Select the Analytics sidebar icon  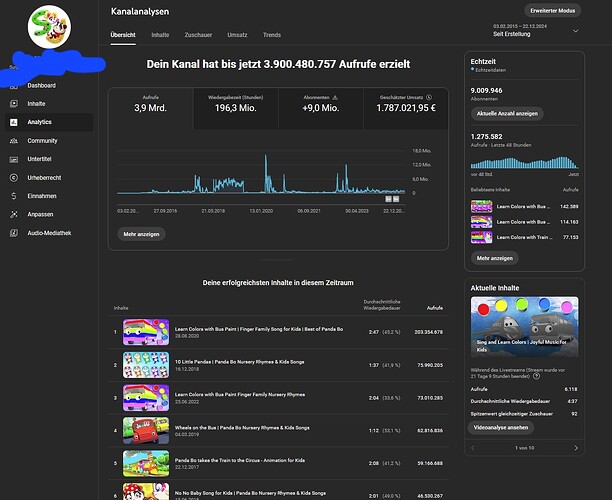tap(14, 122)
